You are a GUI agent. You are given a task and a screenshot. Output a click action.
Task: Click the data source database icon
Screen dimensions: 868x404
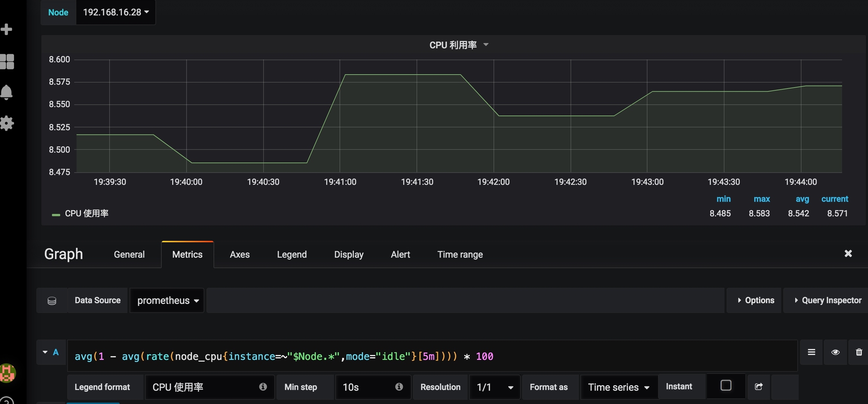pyautogui.click(x=52, y=301)
